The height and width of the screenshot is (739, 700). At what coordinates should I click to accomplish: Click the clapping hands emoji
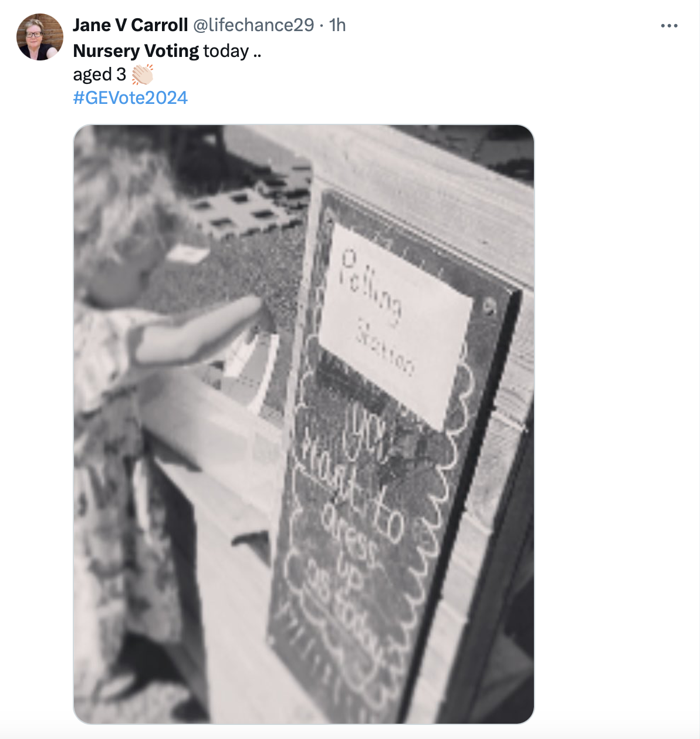(142, 75)
